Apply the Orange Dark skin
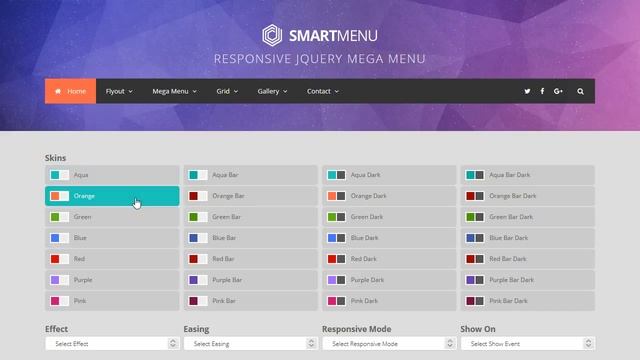Screen dimensions: 640x360 click(389, 196)
